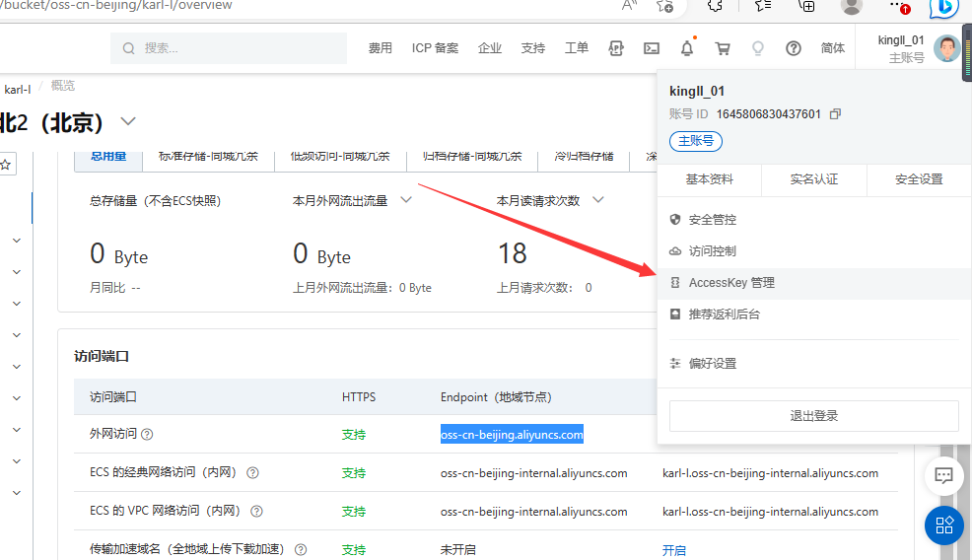
Task: Click help icon next to 传输加速域名
Action: (x=301, y=549)
